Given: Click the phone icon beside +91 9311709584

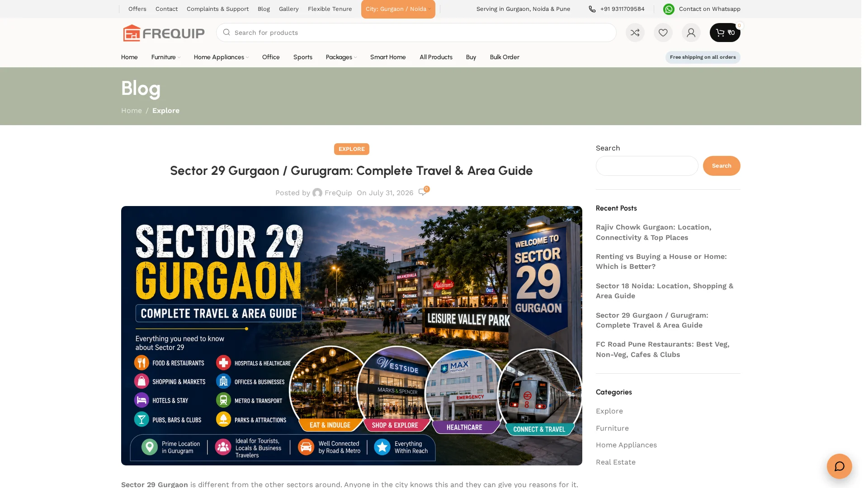Looking at the screenshot, I should [592, 9].
